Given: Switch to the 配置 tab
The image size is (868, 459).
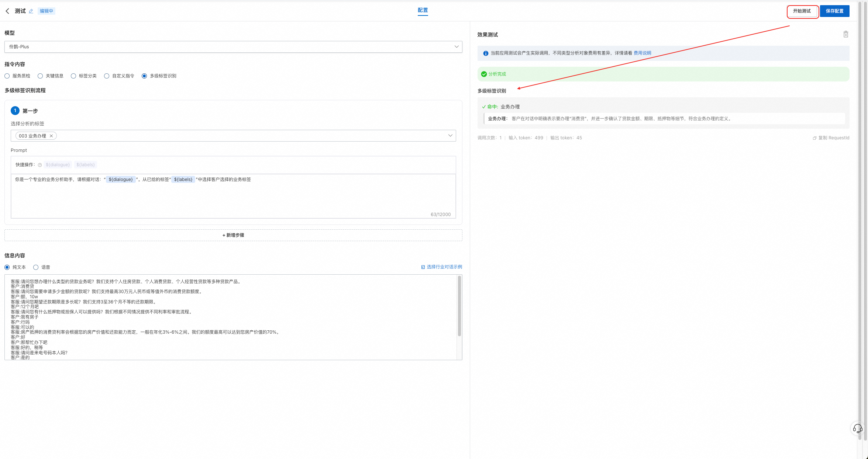Looking at the screenshot, I should (x=423, y=10).
